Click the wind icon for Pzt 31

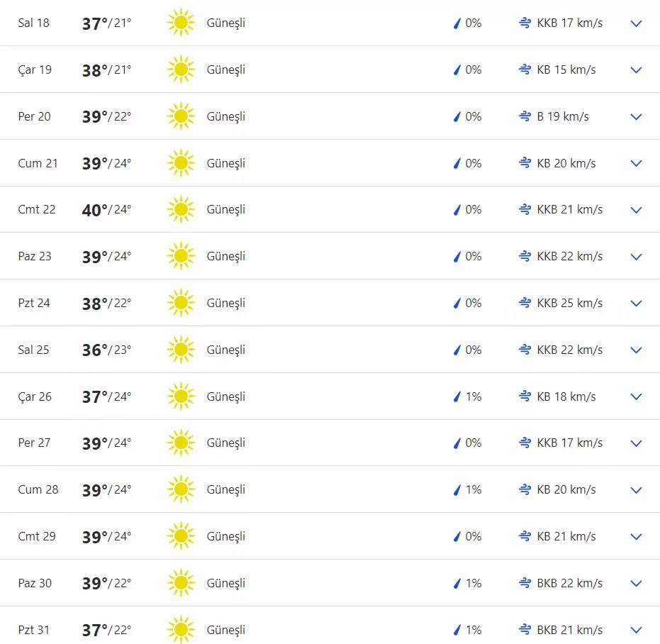click(525, 630)
